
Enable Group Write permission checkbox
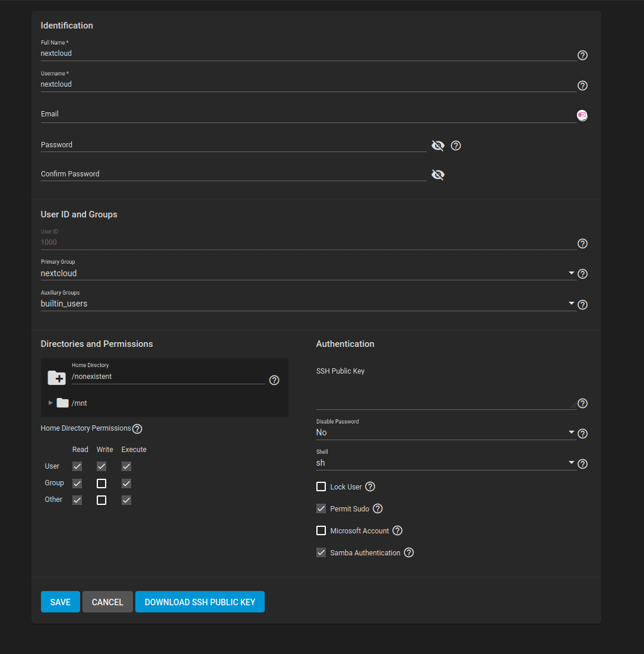[x=101, y=484]
